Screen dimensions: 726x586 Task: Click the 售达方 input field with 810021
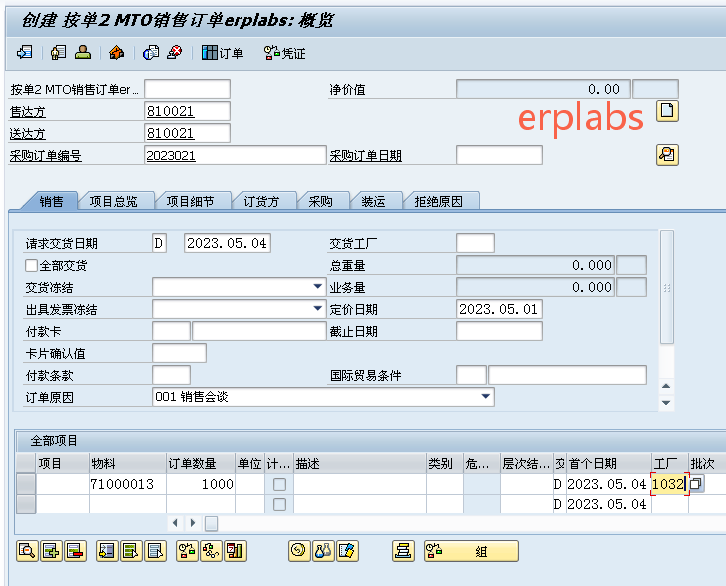click(188, 111)
